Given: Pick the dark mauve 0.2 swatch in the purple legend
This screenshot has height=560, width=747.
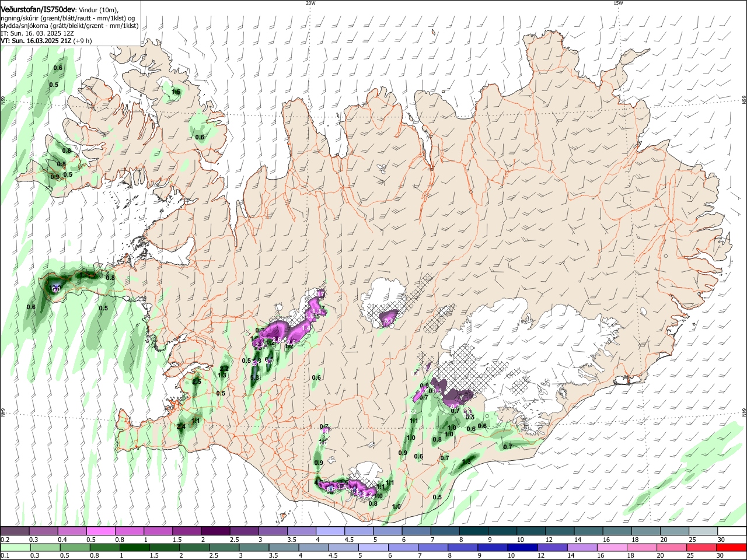Looking at the screenshot, I should tap(15, 531).
